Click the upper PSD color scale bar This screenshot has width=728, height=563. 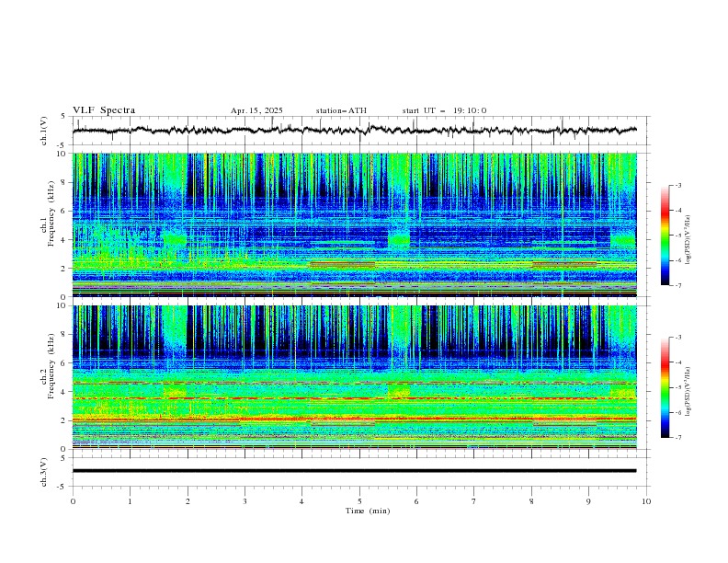(x=665, y=236)
